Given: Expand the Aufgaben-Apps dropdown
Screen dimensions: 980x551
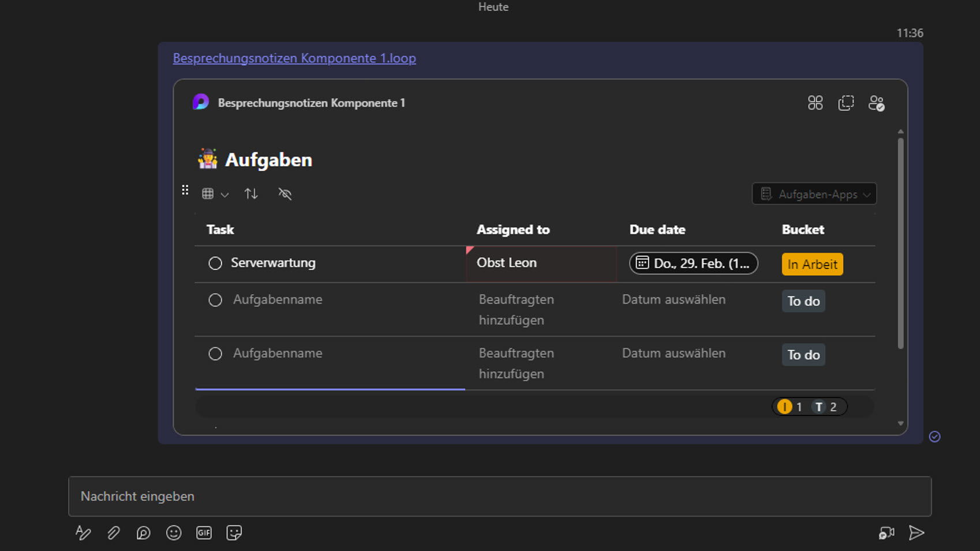Looking at the screenshot, I should tap(814, 194).
